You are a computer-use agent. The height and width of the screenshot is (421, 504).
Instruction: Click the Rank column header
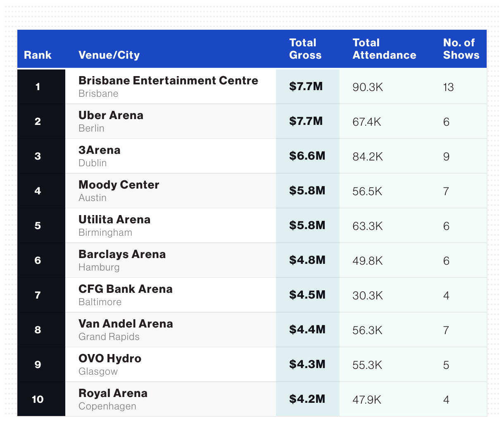[38, 55]
